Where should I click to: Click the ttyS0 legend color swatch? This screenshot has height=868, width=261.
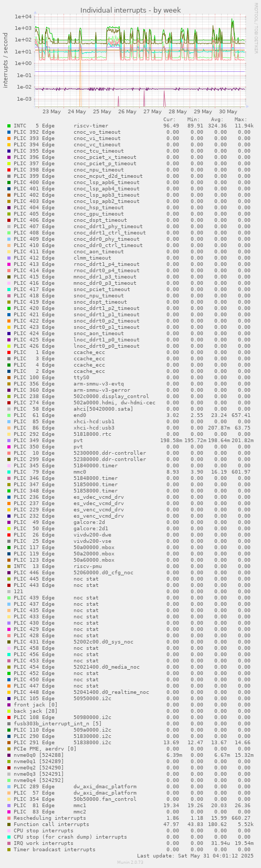pyautogui.click(x=9, y=378)
